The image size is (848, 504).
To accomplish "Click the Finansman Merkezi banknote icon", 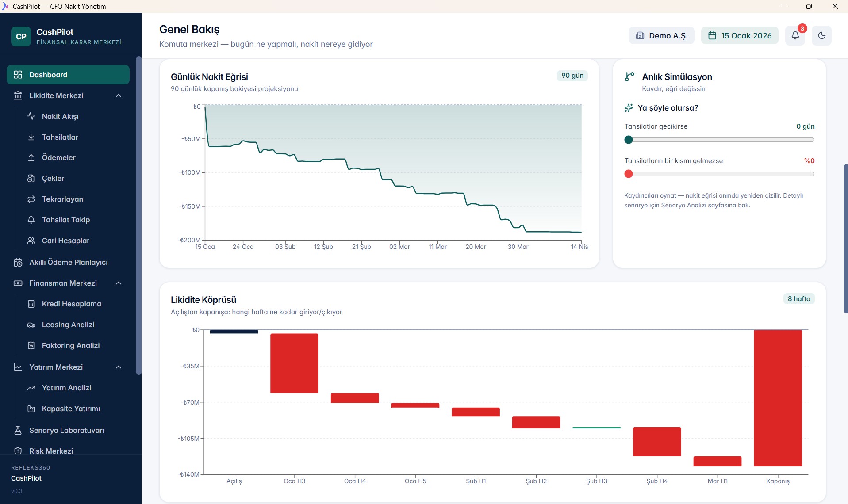I will click(18, 283).
